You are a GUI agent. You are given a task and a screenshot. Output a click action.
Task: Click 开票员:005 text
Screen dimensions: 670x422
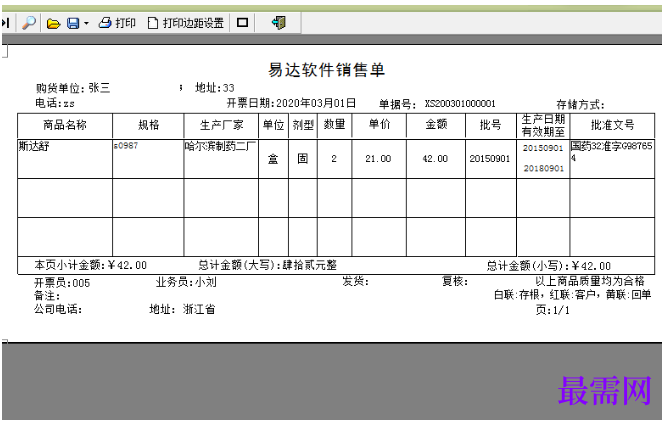point(62,283)
